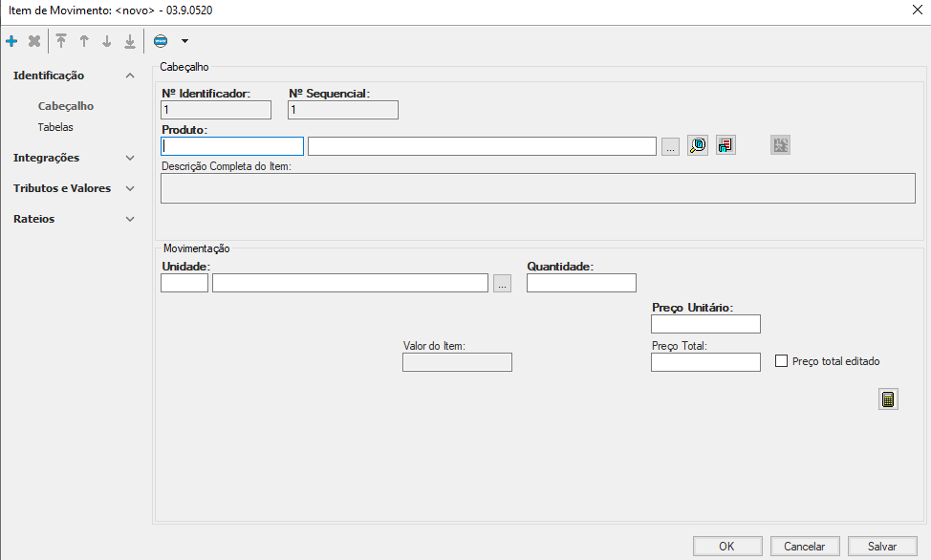This screenshot has width=931, height=560.
Task: Click the gray X delete icon in toolbar
Action: pyautogui.click(x=34, y=41)
